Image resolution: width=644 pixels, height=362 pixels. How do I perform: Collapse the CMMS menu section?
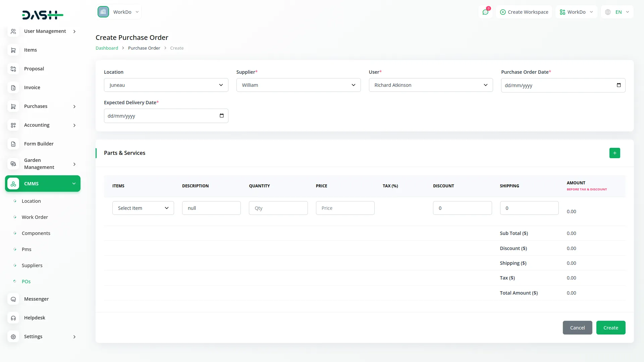(74, 184)
